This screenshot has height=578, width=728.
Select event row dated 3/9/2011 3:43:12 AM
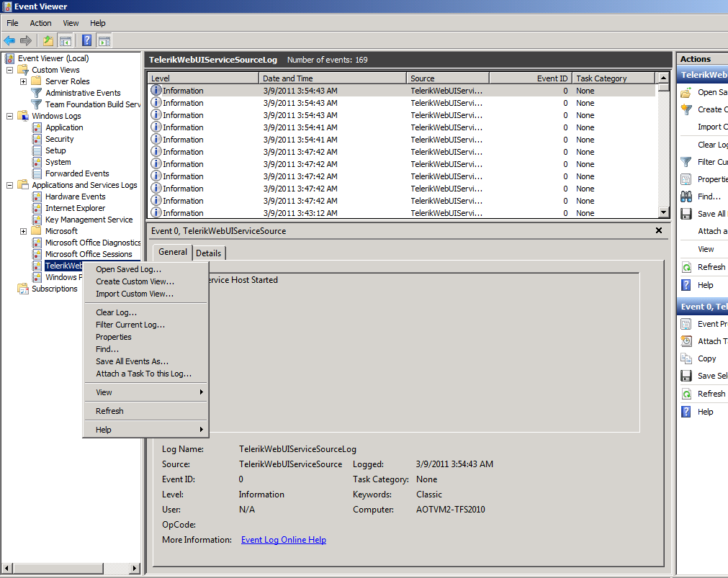point(403,213)
